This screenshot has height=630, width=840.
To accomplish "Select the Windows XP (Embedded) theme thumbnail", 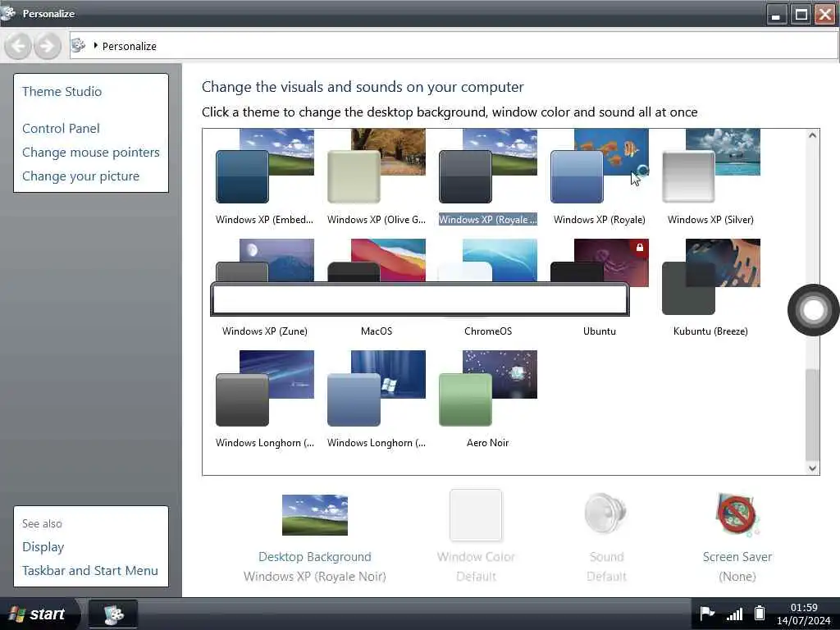I will tap(265, 166).
